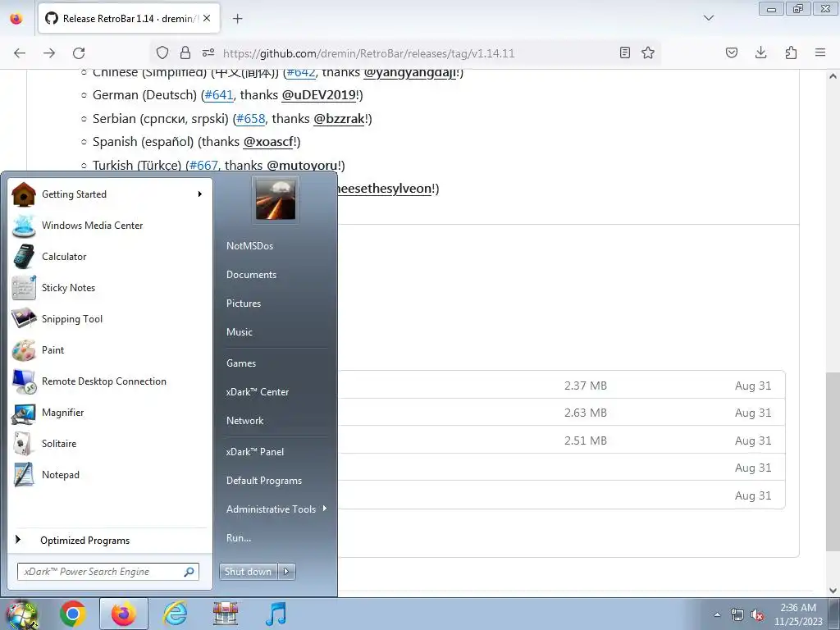This screenshot has width=840, height=630.
Task: Go back in Firefox
Action: point(20,53)
